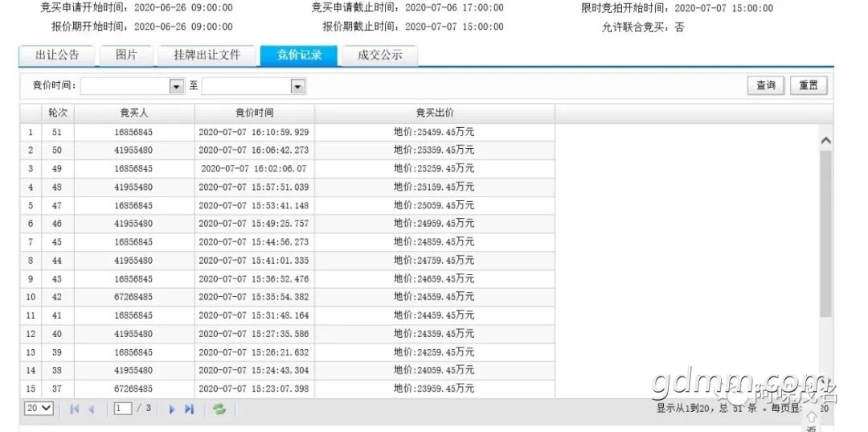Open the page size dropdown showing 20
This screenshot has height=432, width=868.
pyautogui.click(x=39, y=409)
